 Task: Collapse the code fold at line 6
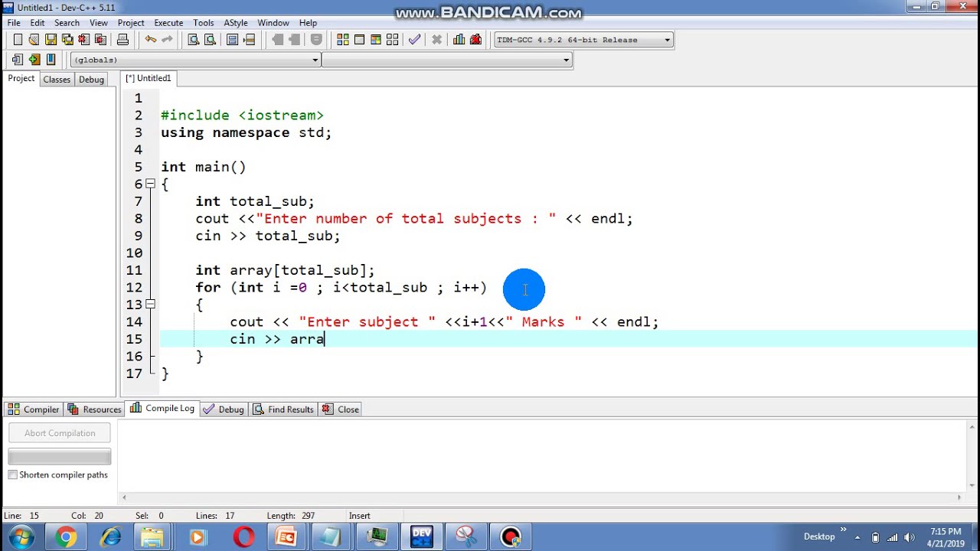[151, 184]
